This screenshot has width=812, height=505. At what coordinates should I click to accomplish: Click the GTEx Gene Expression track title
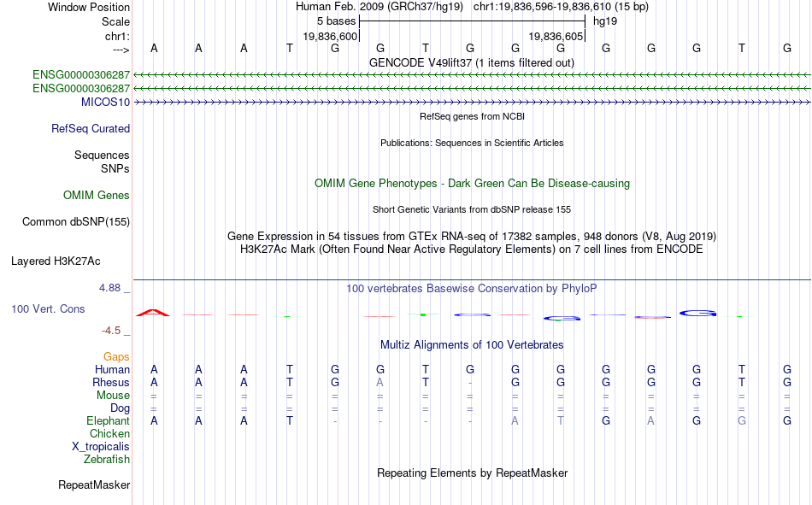472,236
